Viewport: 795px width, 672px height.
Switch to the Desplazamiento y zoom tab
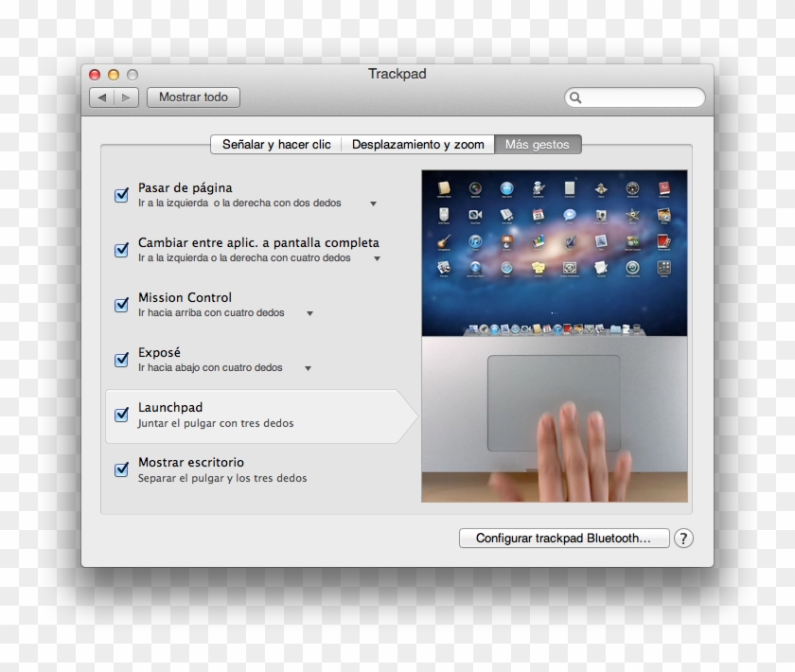pos(417,144)
